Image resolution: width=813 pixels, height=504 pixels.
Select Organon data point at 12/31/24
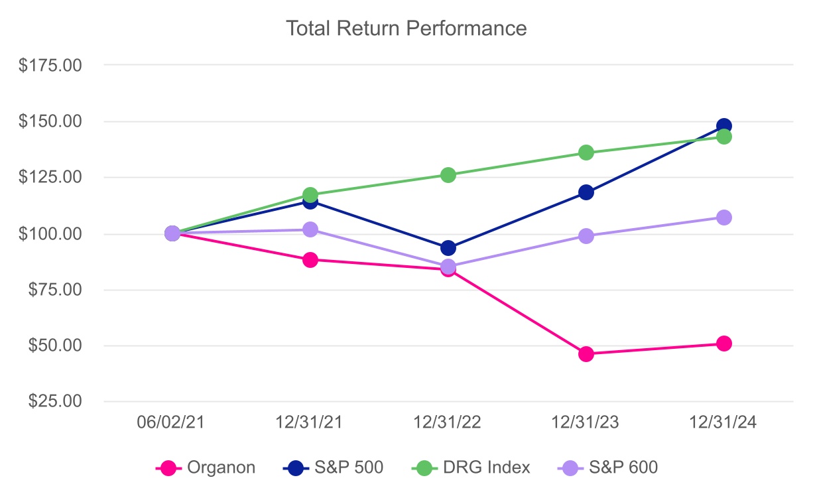(x=724, y=344)
